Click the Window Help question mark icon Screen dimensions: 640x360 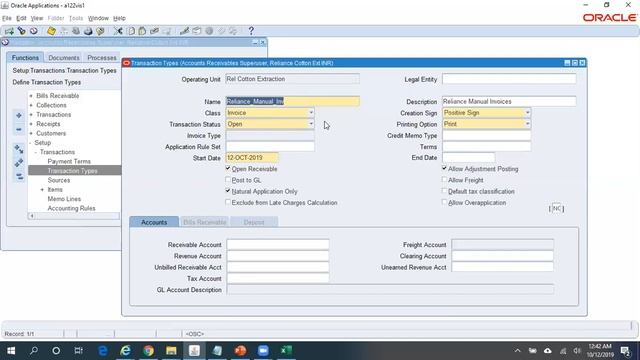[x=251, y=31]
